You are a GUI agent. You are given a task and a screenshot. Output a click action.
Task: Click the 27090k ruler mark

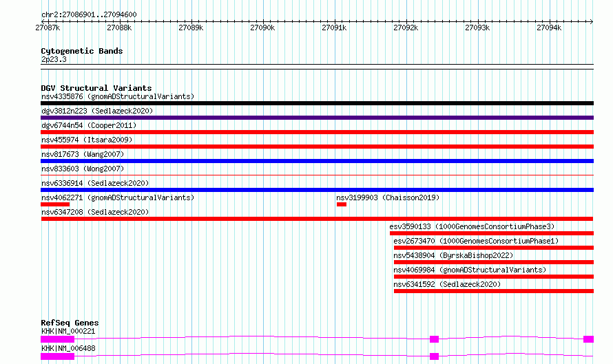tap(262, 28)
